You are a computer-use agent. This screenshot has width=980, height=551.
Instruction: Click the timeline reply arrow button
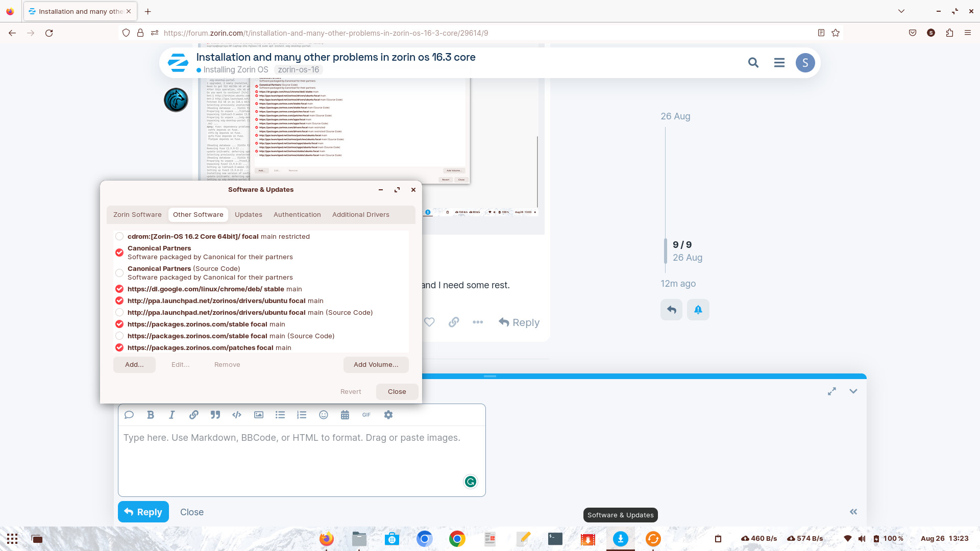672,310
